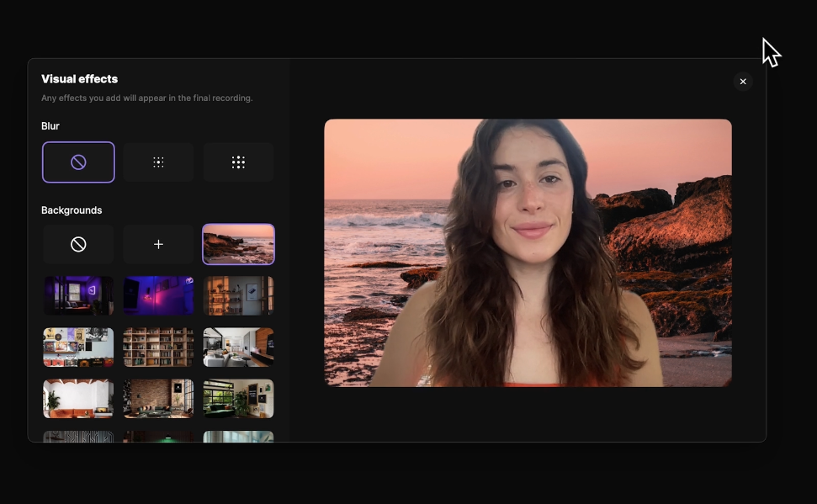Select the sunset beach background thumbnail

tap(238, 244)
